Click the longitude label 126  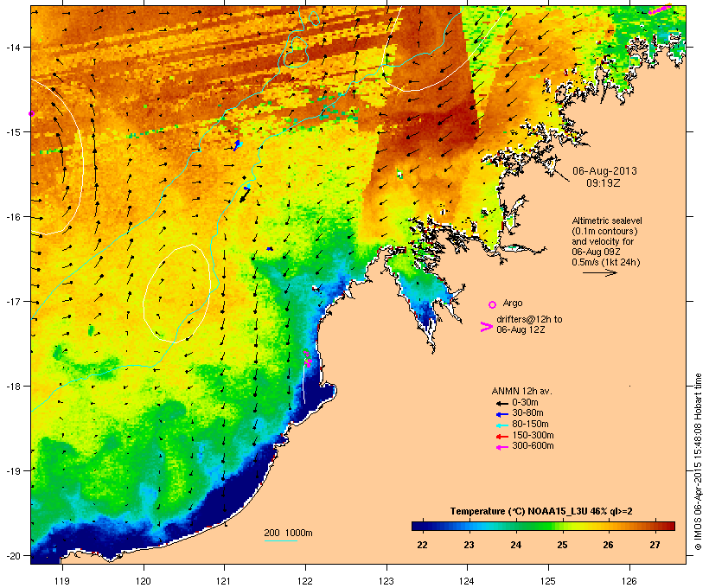[629, 581]
